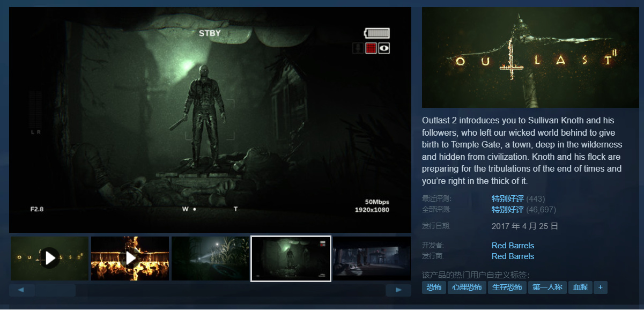644x310 pixels.
Task: Click the left arrow of the thumbnail strip
Action: click(22, 290)
